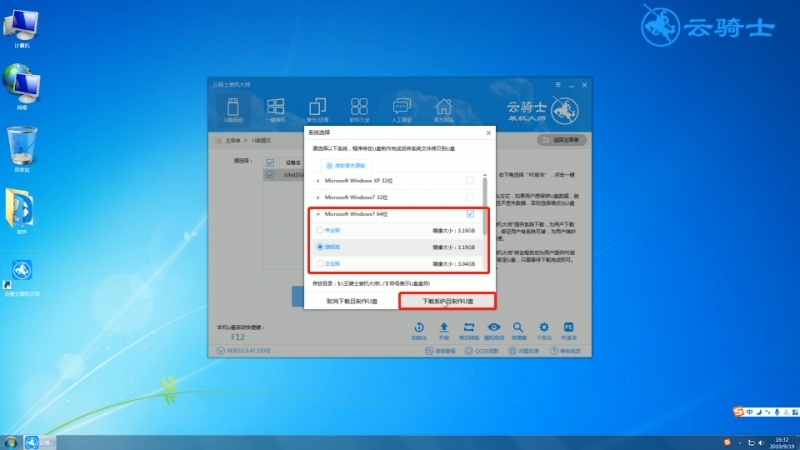
Task: Open the 官方网站 home icon
Action: coord(443,110)
